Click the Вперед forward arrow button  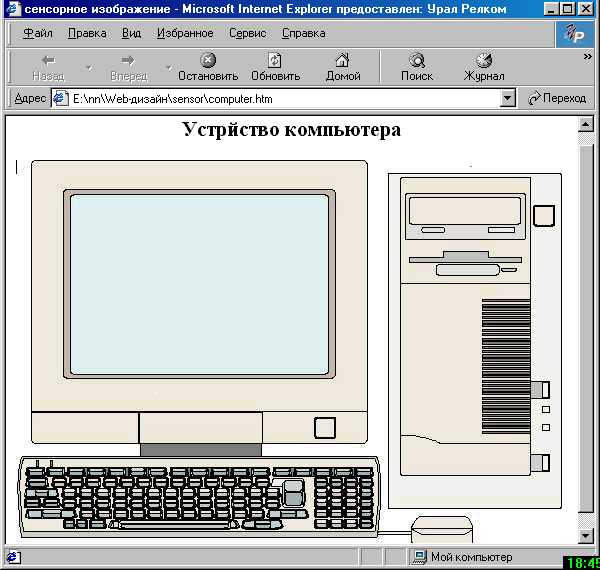tap(129, 67)
